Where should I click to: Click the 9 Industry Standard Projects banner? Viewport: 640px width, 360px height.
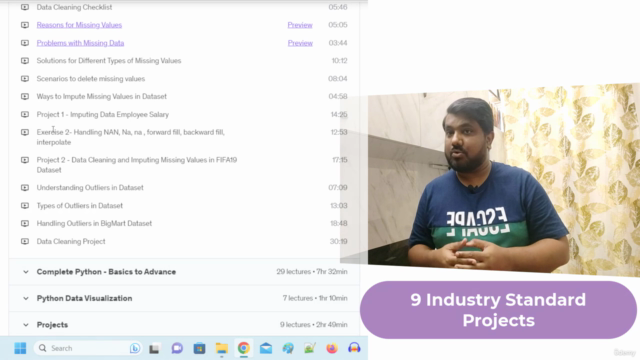pyautogui.click(x=498, y=310)
